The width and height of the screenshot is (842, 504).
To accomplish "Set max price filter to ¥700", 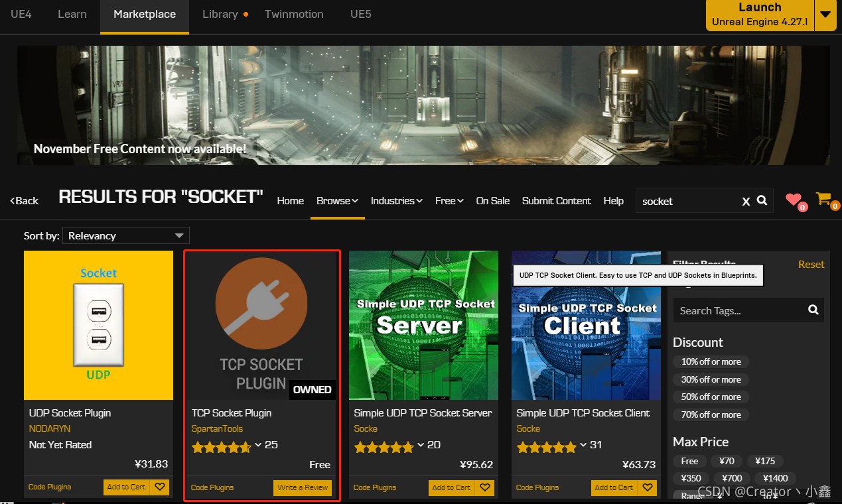I will coord(731,477).
